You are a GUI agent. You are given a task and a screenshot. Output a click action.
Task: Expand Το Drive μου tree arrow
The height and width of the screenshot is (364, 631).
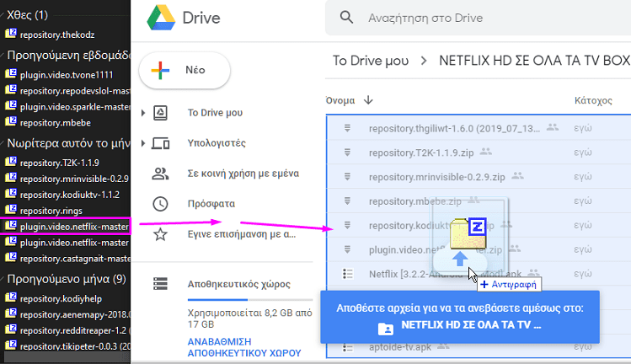(143, 113)
